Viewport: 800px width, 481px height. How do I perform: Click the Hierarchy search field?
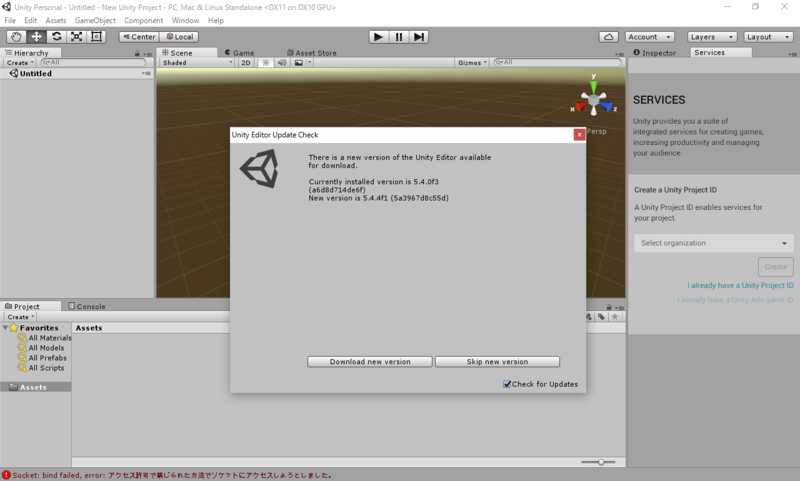(x=93, y=62)
